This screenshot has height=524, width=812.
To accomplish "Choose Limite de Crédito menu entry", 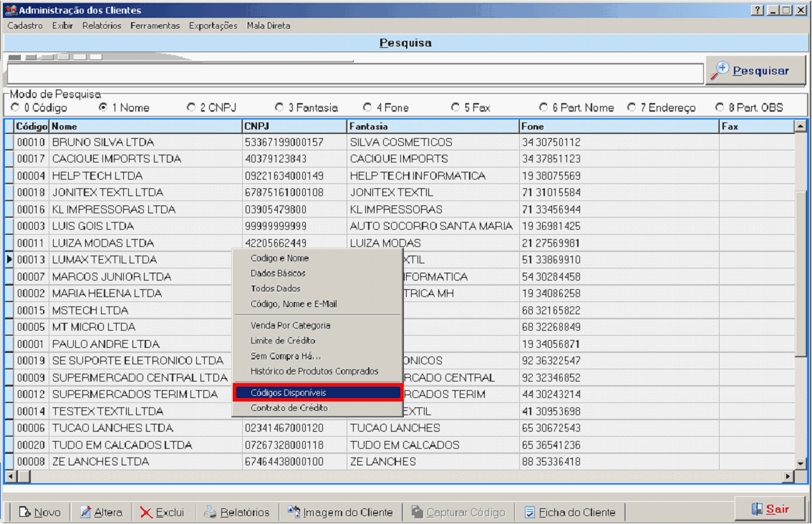I will pyautogui.click(x=283, y=341).
